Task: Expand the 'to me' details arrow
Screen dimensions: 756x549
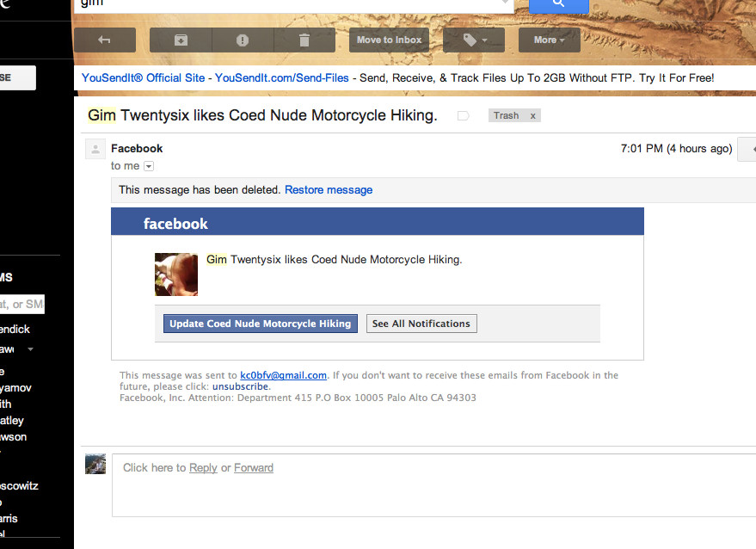Action: (149, 166)
